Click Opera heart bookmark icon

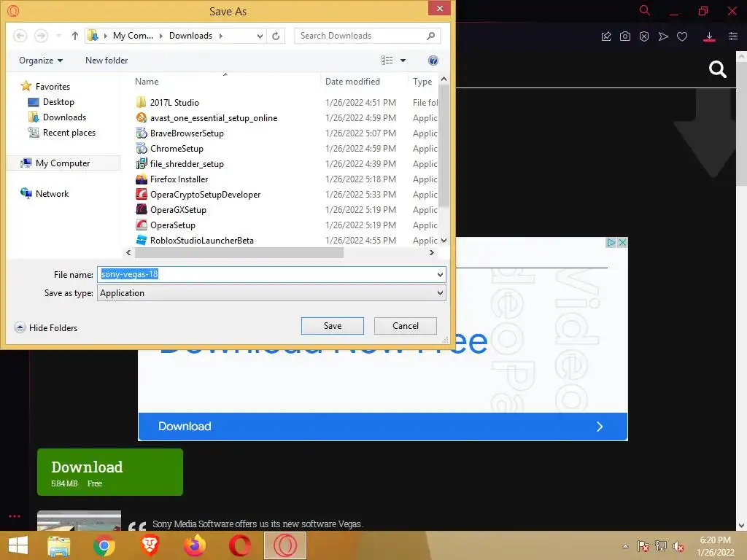click(682, 36)
